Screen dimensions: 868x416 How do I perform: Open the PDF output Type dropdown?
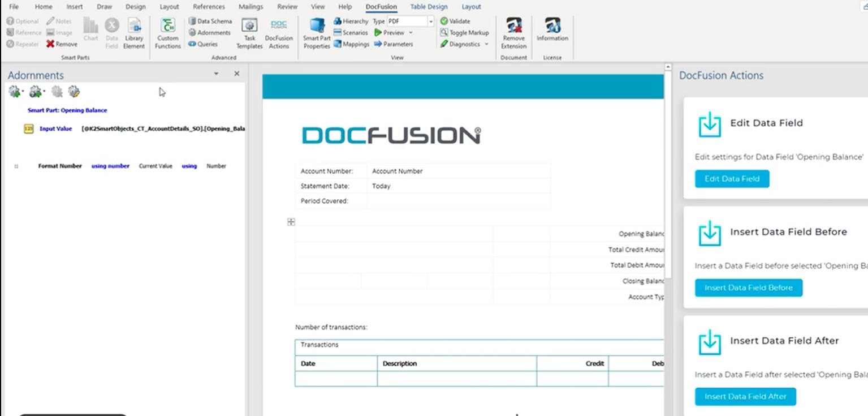point(430,20)
